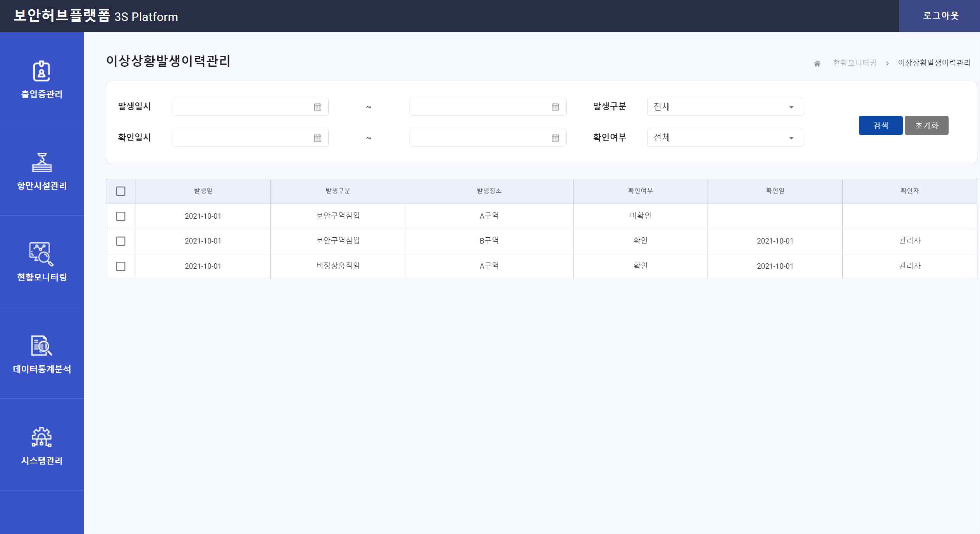Focus the 발생일시 start date field
The width and height of the screenshot is (980, 534).
(x=250, y=107)
